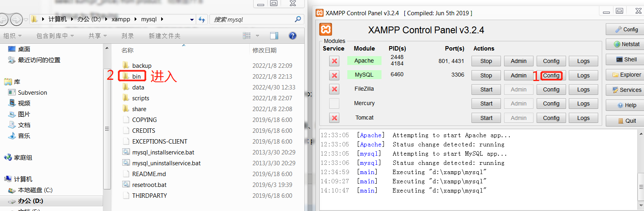Select the EXCEPTIONS-CLIENT file
644x211 pixels.
[155, 141]
